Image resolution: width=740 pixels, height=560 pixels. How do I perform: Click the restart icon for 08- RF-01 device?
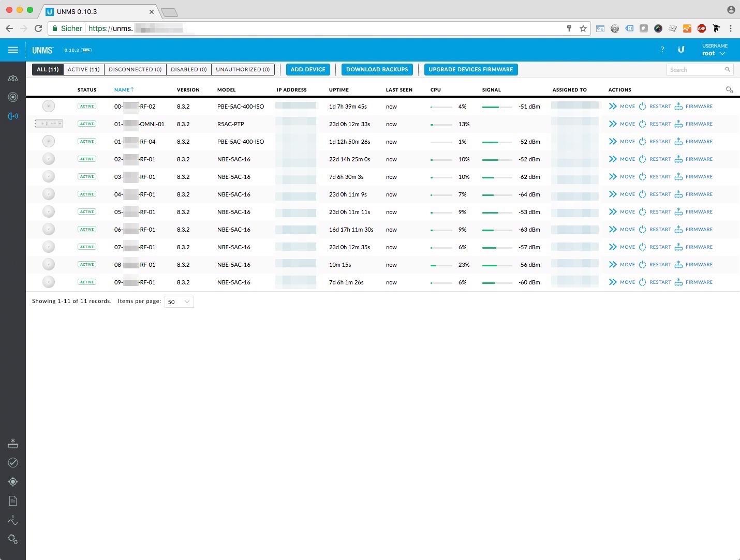click(x=642, y=265)
